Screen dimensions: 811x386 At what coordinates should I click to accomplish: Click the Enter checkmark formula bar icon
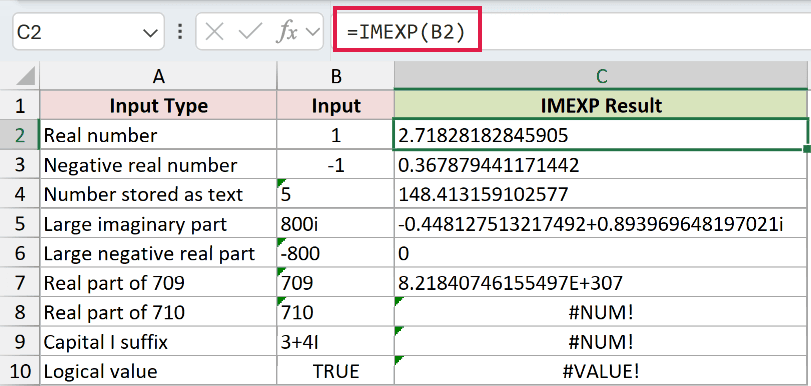[250, 33]
